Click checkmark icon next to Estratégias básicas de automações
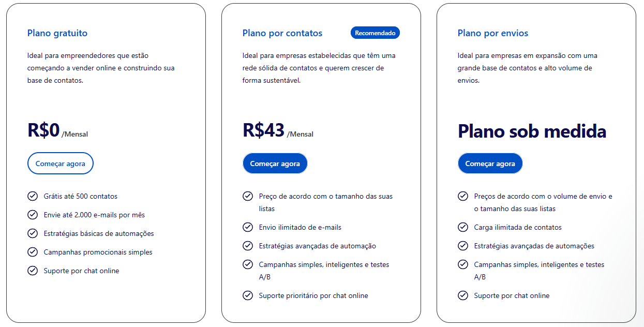 33,233
